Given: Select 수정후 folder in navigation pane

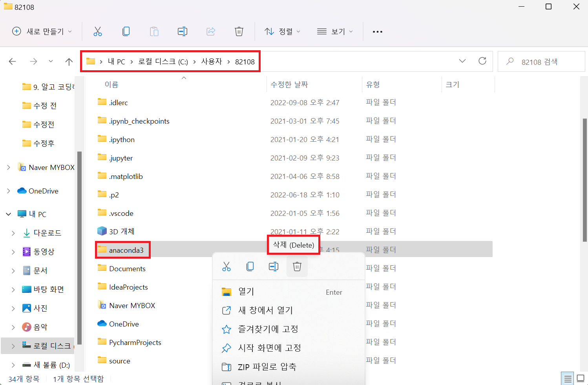Looking at the screenshot, I should pos(38,143).
